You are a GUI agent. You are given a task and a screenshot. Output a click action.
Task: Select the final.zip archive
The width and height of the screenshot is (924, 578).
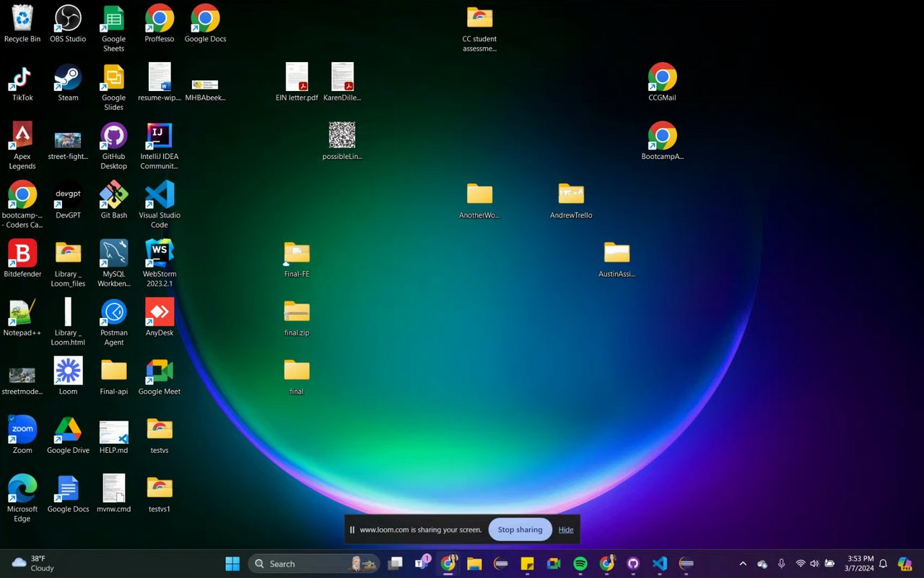[297, 318]
